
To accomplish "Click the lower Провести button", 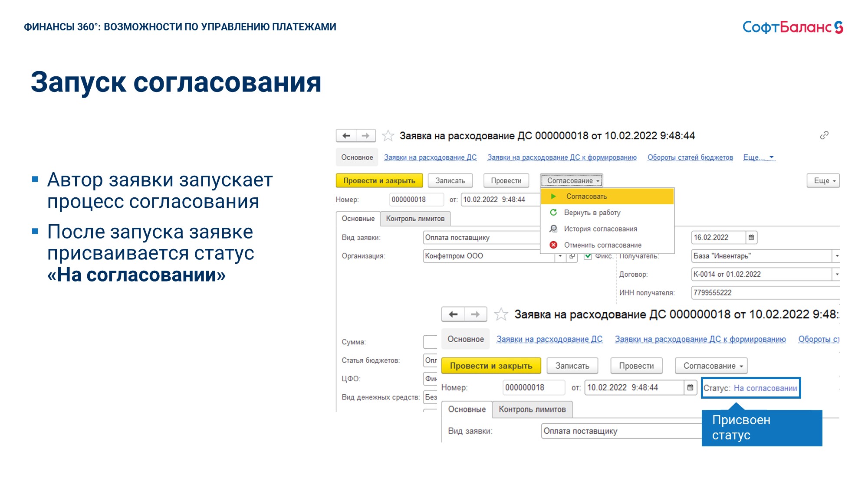I will (x=636, y=366).
